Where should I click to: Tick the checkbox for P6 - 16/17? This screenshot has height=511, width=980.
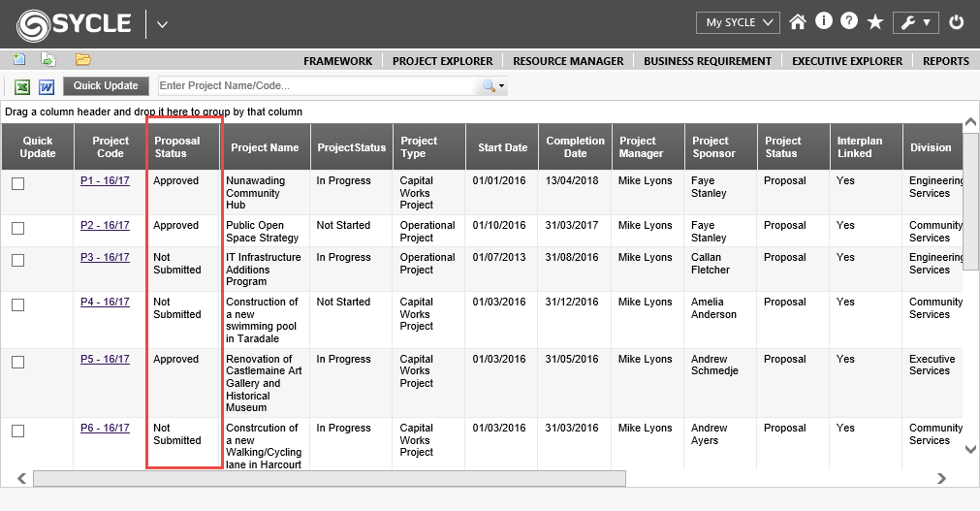[x=18, y=431]
